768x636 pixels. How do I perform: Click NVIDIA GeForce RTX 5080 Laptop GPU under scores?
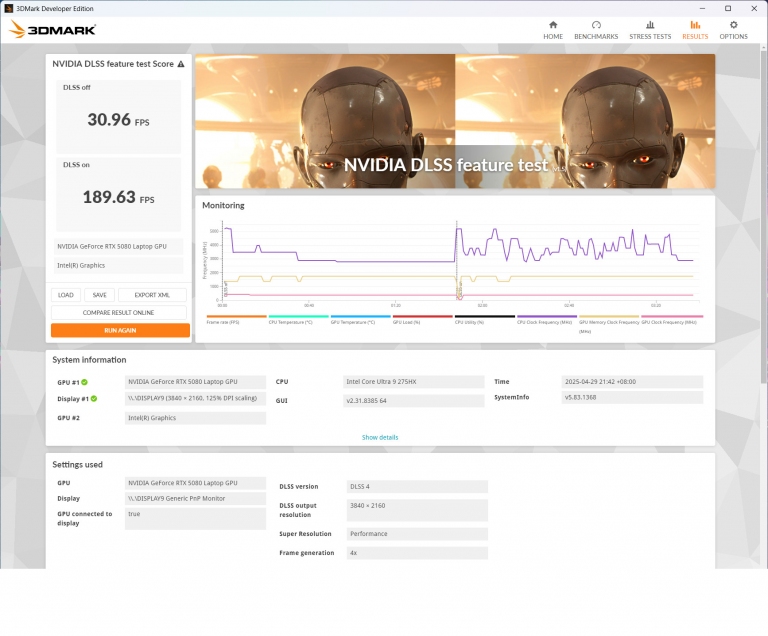coord(118,246)
